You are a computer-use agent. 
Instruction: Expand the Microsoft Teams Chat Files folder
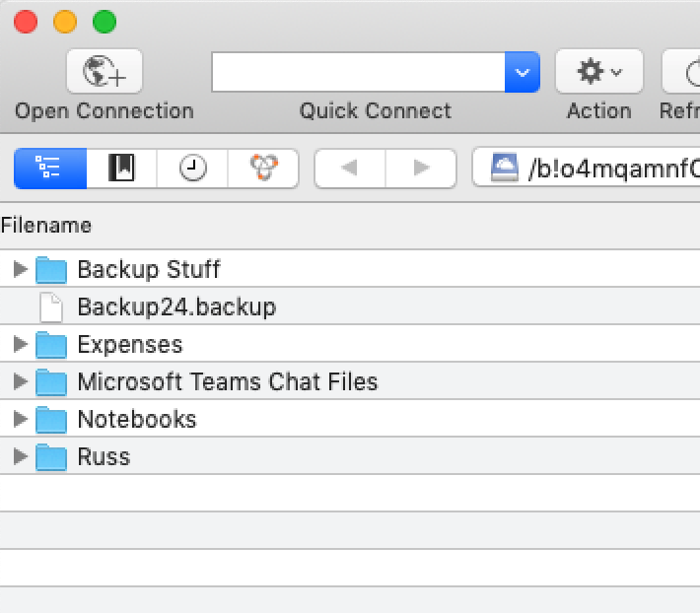click(20, 381)
